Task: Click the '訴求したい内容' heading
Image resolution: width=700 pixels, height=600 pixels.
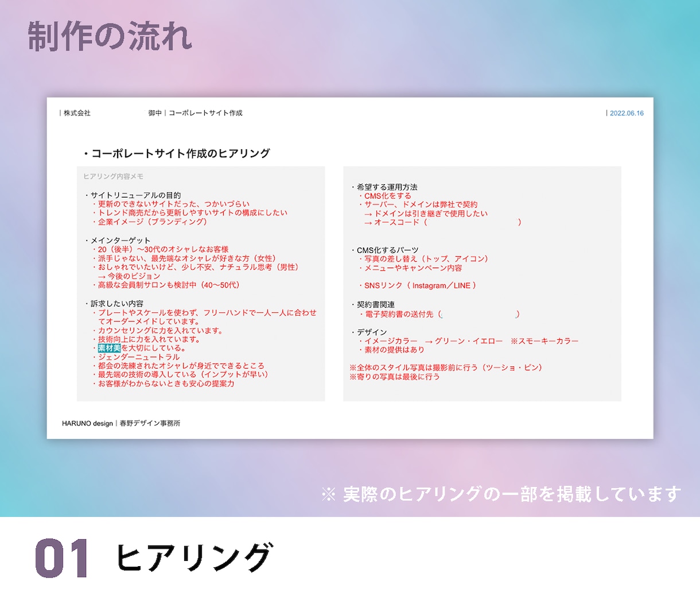Action: coord(117,304)
